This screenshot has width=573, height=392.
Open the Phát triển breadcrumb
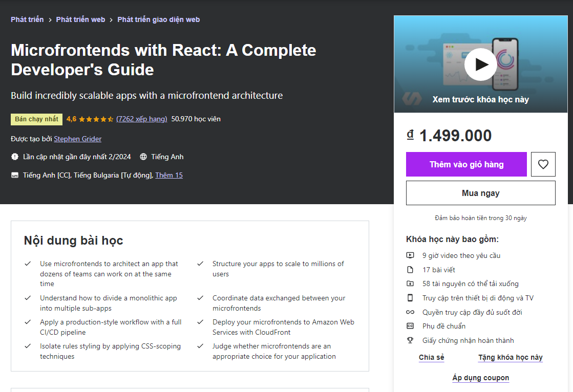(x=27, y=19)
